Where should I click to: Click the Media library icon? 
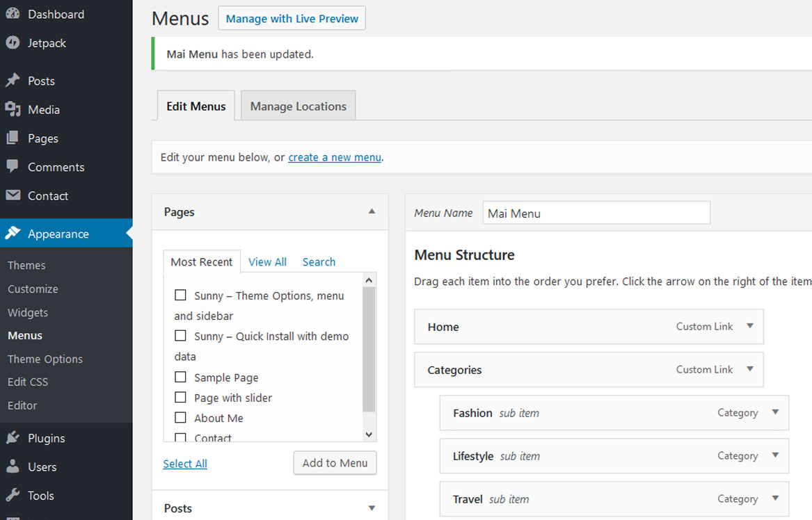coord(13,109)
